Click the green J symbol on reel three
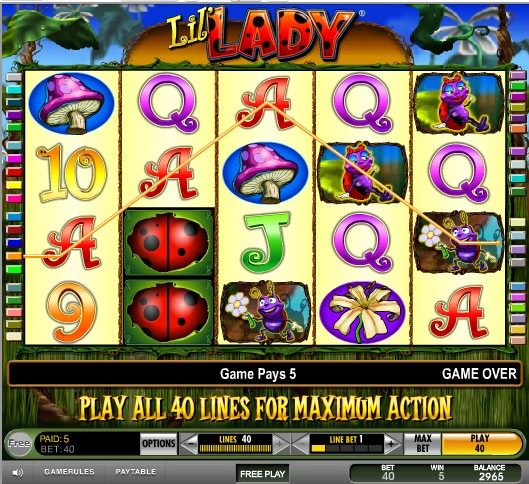This screenshot has width=529, height=484. point(266,242)
